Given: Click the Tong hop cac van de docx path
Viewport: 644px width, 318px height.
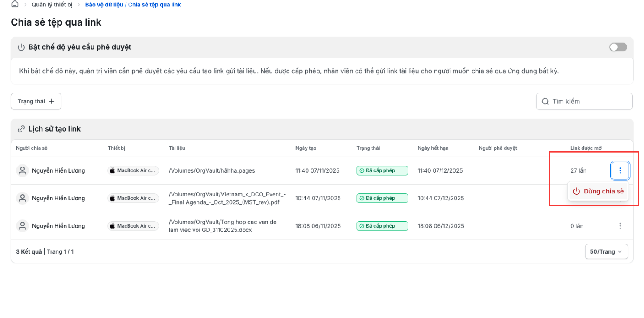Looking at the screenshot, I should tap(223, 226).
